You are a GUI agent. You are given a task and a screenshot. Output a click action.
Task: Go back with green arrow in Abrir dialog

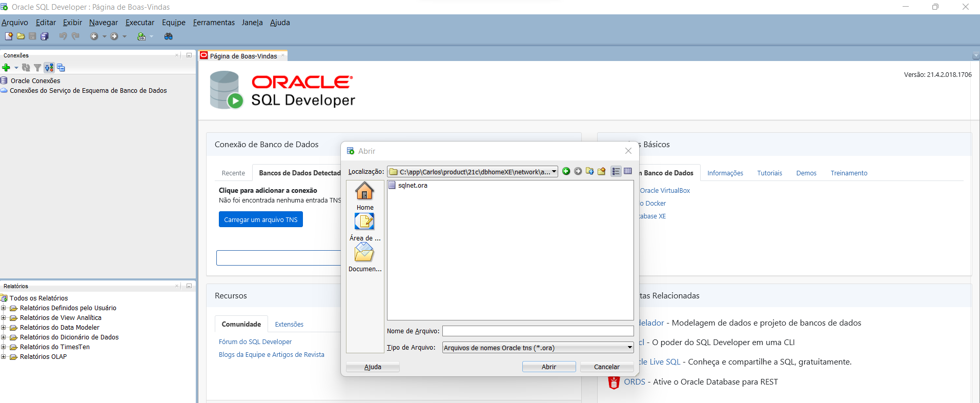(566, 171)
